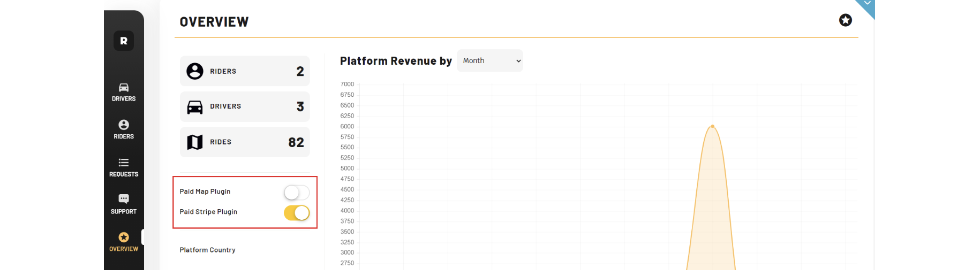This screenshot has height=276, width=980.
Task: Click the R logo in sidebar
Action: (x=124, y=41)
